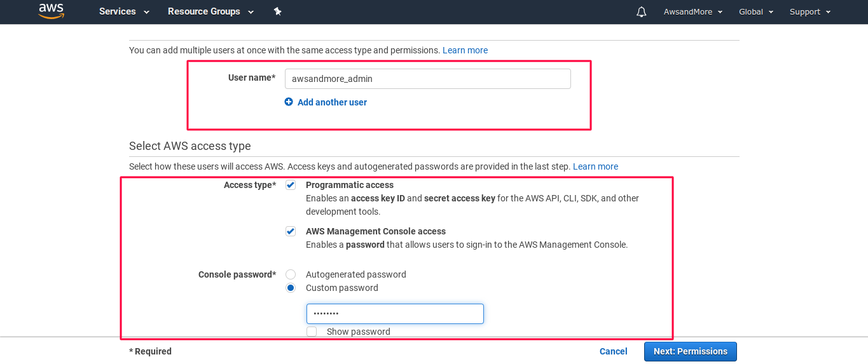The image size is (868, 364).
Task: Open the Resource Groups dropdown
Action: [x=210, y=11]
